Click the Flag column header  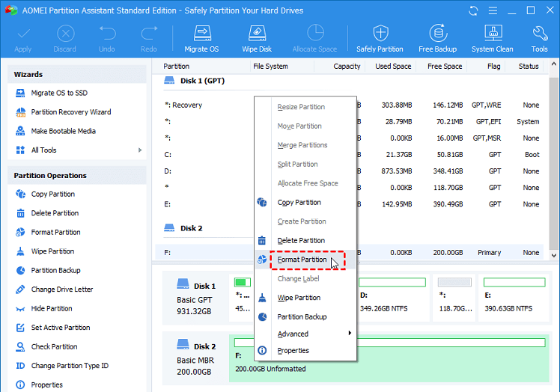[493, 67]
